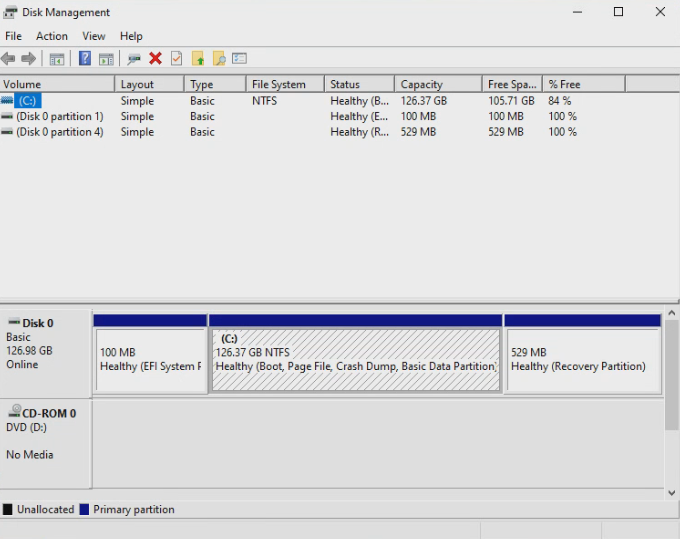Click the CD-ROM 0 disc icon

pos(15,411)
